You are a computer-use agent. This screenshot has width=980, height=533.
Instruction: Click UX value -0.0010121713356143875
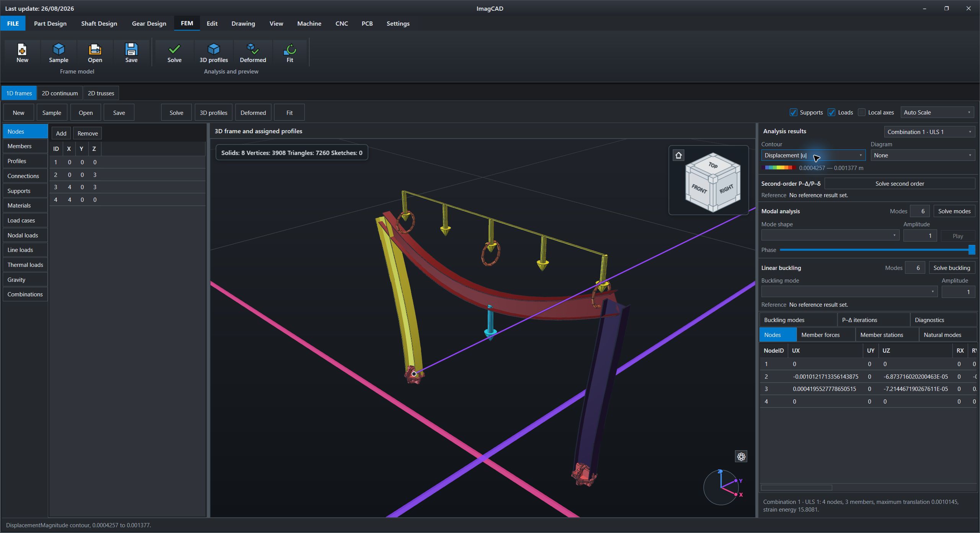[825, 376]
